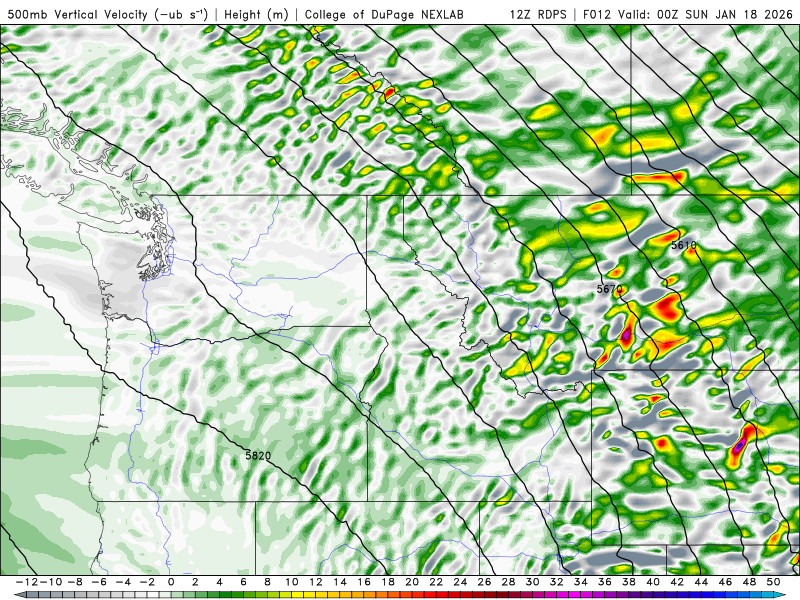Click the 5610 height contour label
Viewport: 800px width, 600px height.
click(684, 245)
